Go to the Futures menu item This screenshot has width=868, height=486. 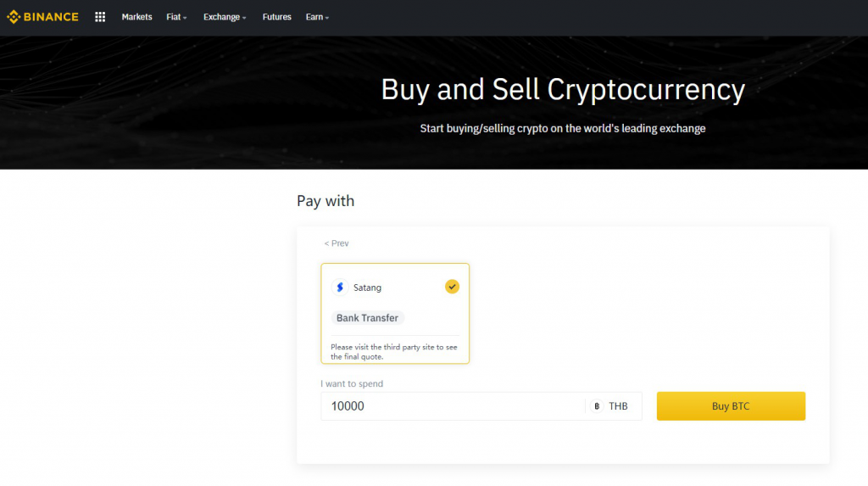click(276, 17)
